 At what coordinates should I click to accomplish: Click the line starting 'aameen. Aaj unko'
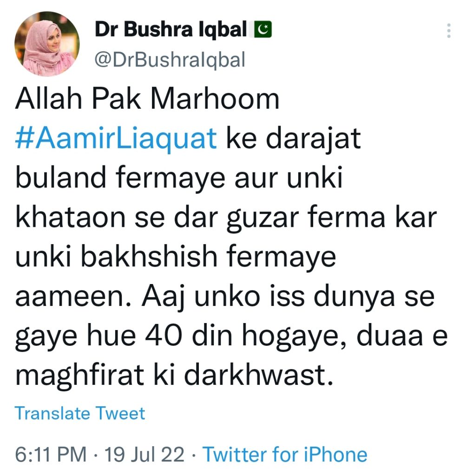[x=225, y=296]
